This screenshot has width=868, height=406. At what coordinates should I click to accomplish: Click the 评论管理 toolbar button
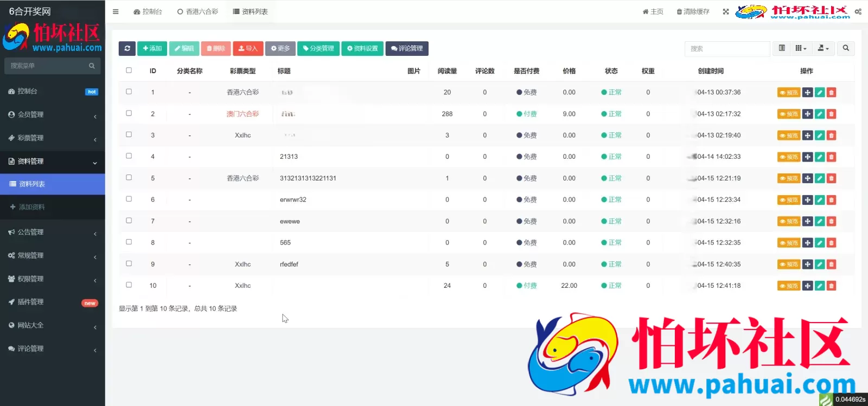point(407,48)
